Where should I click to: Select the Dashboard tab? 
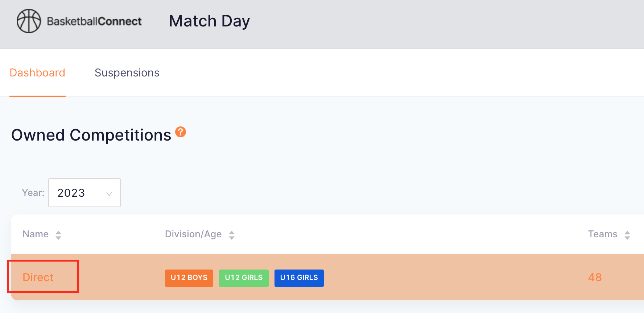click(37, 73)
